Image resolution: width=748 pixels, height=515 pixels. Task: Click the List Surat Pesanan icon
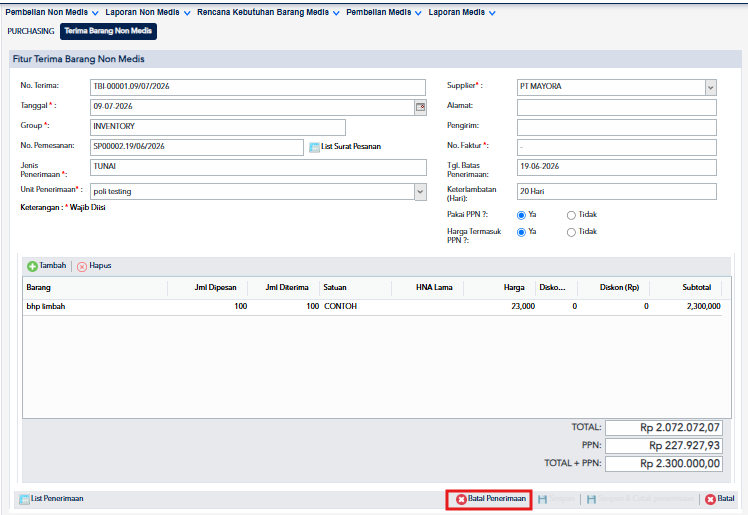pos(314,147)
